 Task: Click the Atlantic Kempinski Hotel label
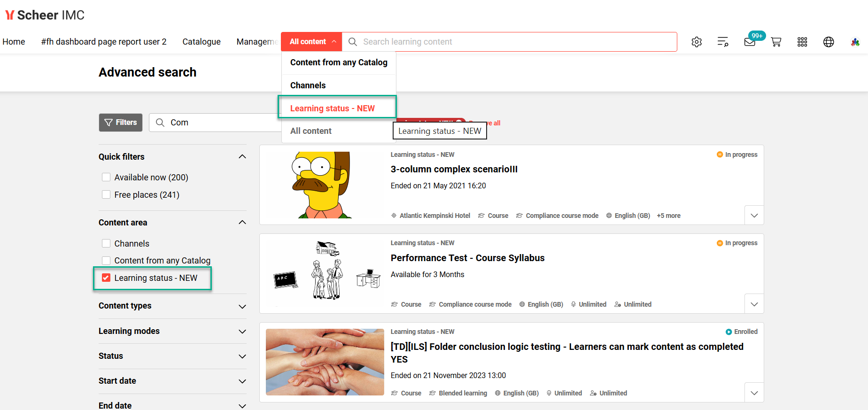435,216
